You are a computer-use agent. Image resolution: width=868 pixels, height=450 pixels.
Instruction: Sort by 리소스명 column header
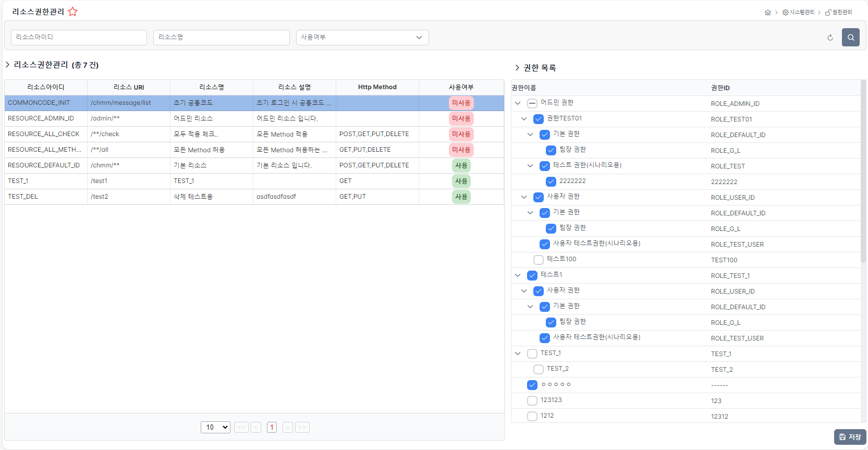click(212, 87)
